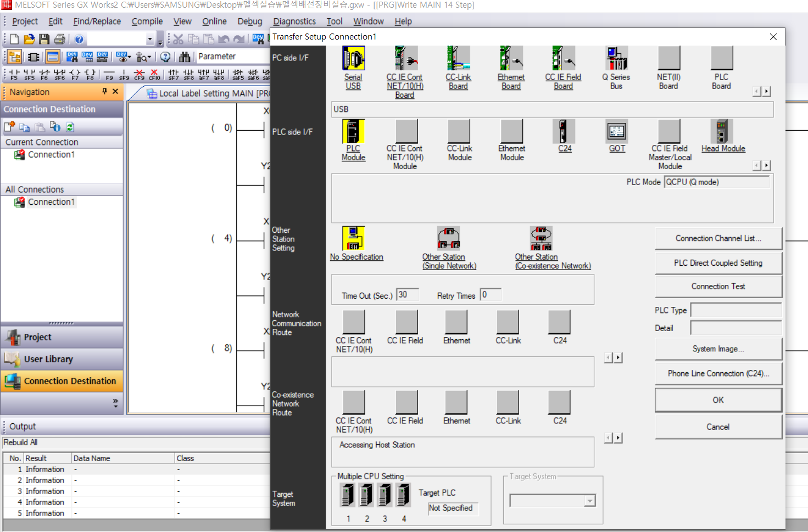Choose Other Station (Single Network) icon
This screenshot has height=532, width=808.
tap(448, 238)
